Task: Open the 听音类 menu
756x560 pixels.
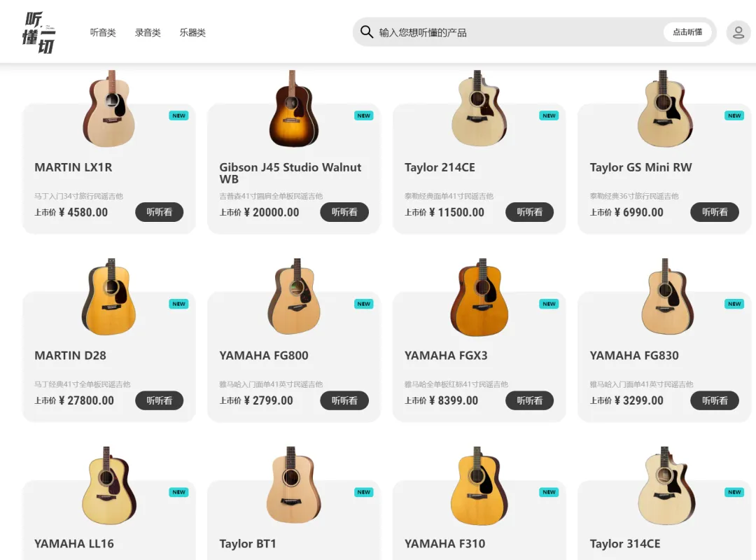Action: click(103, 32)
